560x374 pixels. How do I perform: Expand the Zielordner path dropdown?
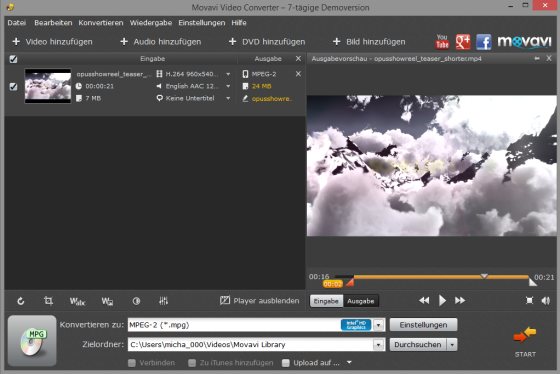pos(379,345)
